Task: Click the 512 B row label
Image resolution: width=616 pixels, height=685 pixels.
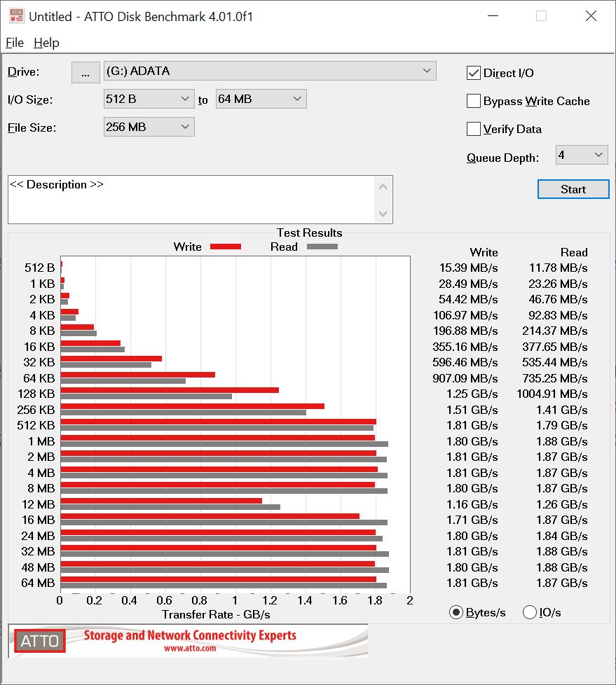Action: click(40, 268)
